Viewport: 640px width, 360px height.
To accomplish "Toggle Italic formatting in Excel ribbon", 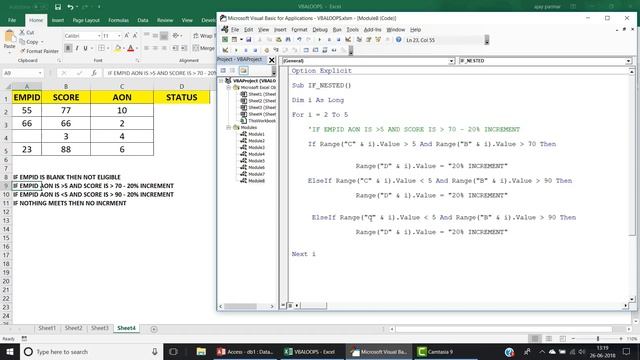I will tap(77, 48).
